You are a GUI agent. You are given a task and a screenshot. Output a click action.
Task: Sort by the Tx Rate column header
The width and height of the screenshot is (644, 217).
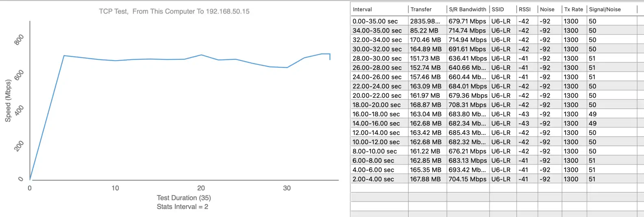(573, 9)
